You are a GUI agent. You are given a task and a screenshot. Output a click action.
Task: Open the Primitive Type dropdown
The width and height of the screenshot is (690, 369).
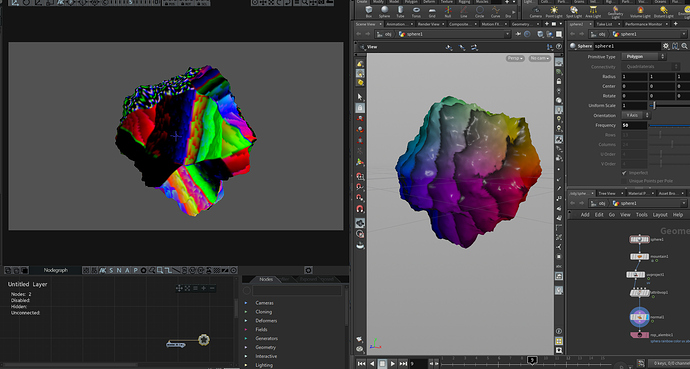click(x=643, y=57)
